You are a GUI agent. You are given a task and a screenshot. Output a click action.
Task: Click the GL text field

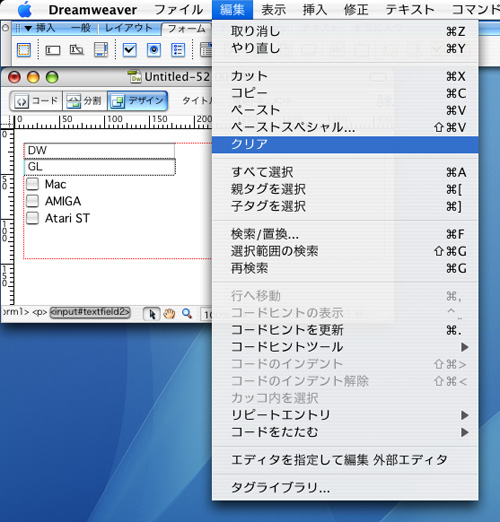pos(99,167)
